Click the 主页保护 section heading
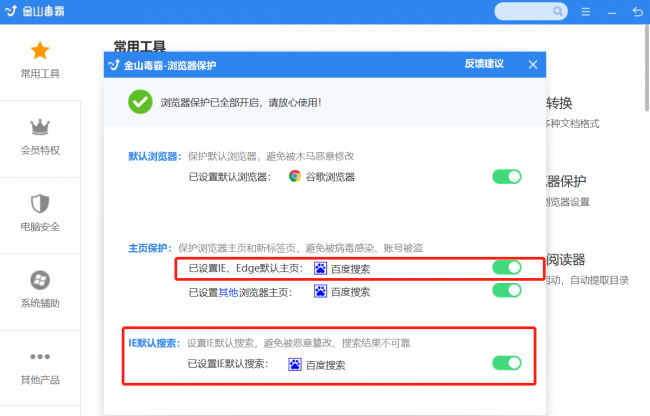This screenshot has height=416, width=650. (x=150, y=248)
